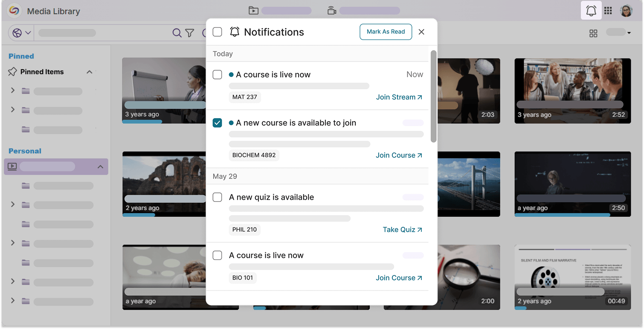The height and width of the screenshot is (329, 644).
Task: Click the notifications panel scrollbar
Action: pyautogui.click(x=433, y=96)
